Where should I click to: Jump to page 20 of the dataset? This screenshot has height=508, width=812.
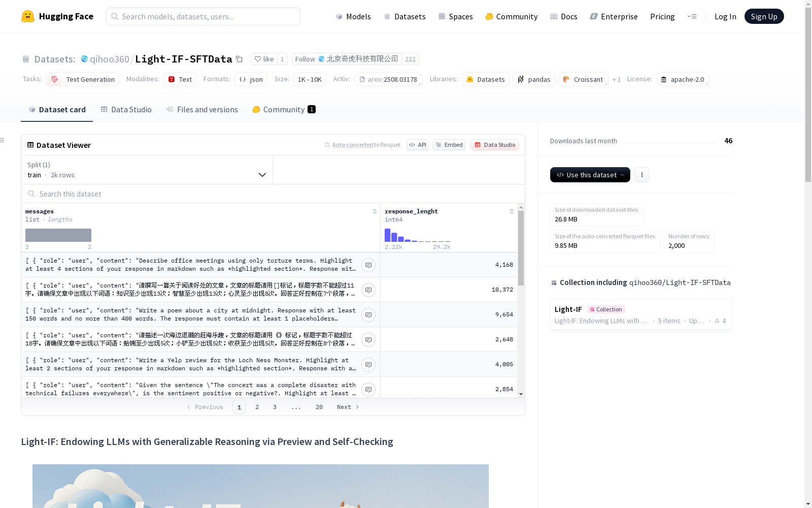pos(319,407)
